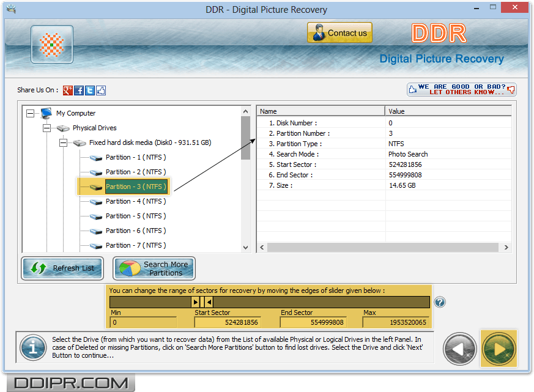Click the drive icon beside Partition - 5
This screenshot has height=392, width=534.
tap(96, 216)
